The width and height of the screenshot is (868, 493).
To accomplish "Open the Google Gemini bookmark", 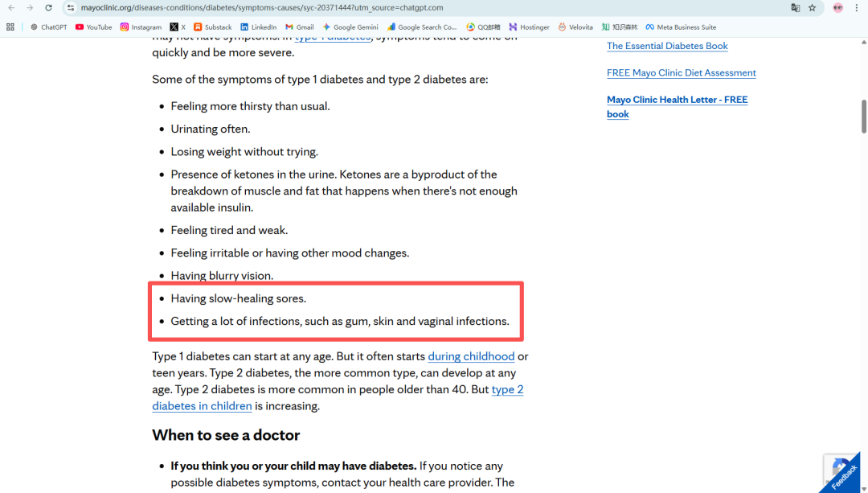I will [x=350, y=27].
